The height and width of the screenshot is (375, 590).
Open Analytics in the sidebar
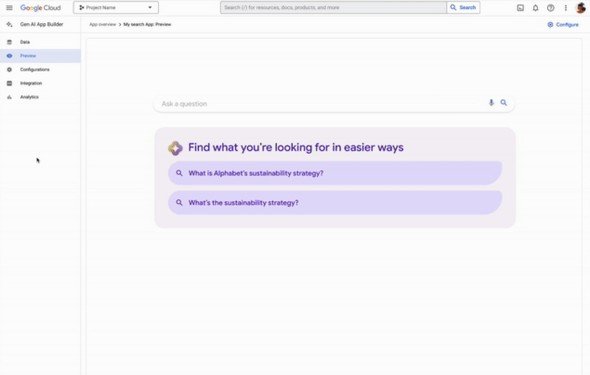coord(40,97)
